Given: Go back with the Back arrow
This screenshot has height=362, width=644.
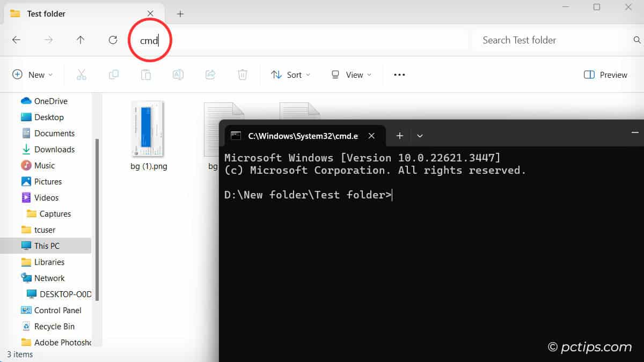Looking at the screenshot, I should (x=16, y=40).
